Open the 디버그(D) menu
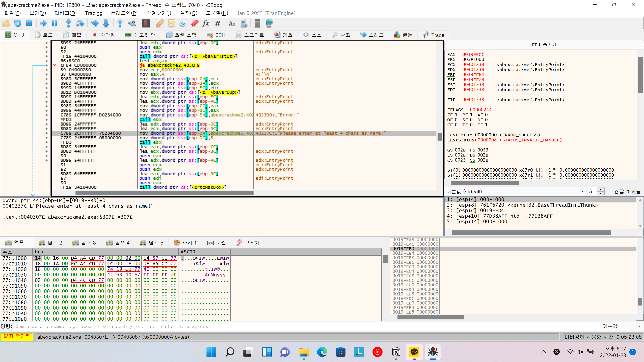The height and width of the screenshot is (362, 644). click(x=66, y=13)
